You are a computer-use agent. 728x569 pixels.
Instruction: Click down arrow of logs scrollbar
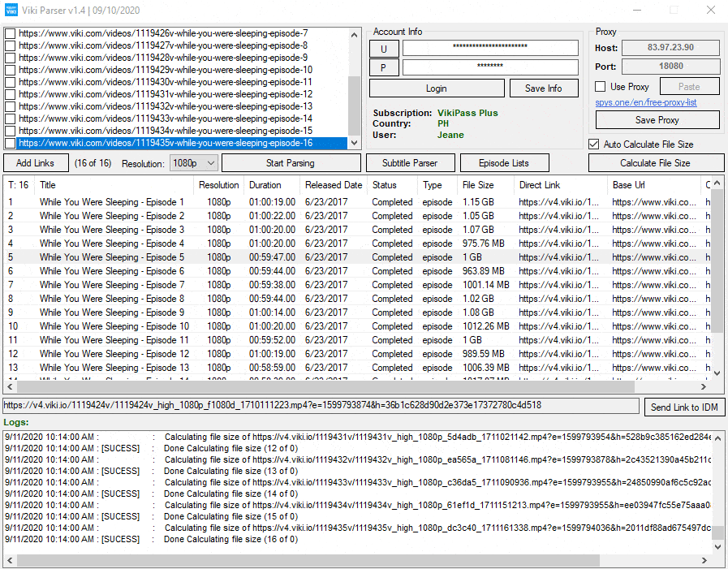point(717,547)
